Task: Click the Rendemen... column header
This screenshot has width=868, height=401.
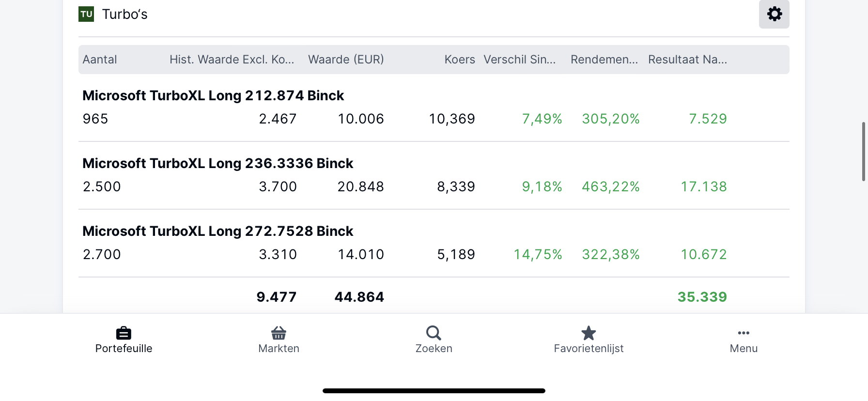Action: pos(604,60)
